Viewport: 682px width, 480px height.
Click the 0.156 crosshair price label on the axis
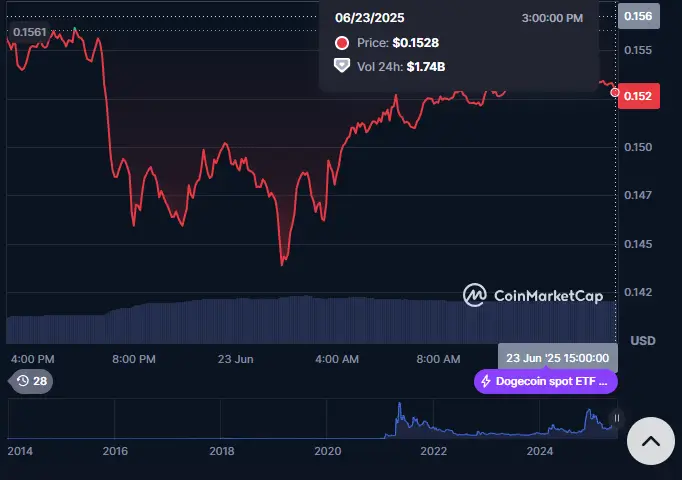637,16
